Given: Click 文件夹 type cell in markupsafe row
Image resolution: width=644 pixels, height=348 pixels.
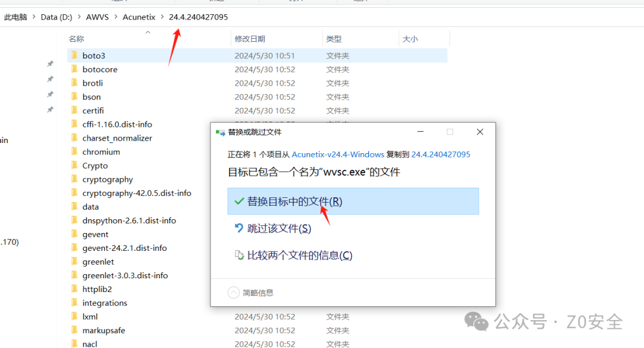Looking at the screenshot, I should (338, 330).
